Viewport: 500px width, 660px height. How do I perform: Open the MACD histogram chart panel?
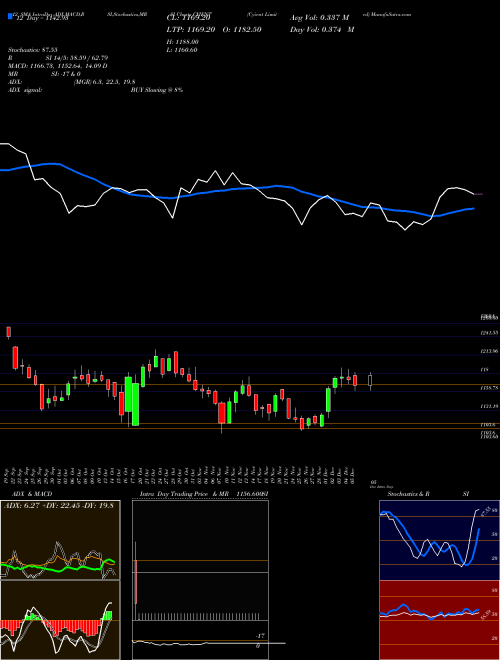pos(60,620)
